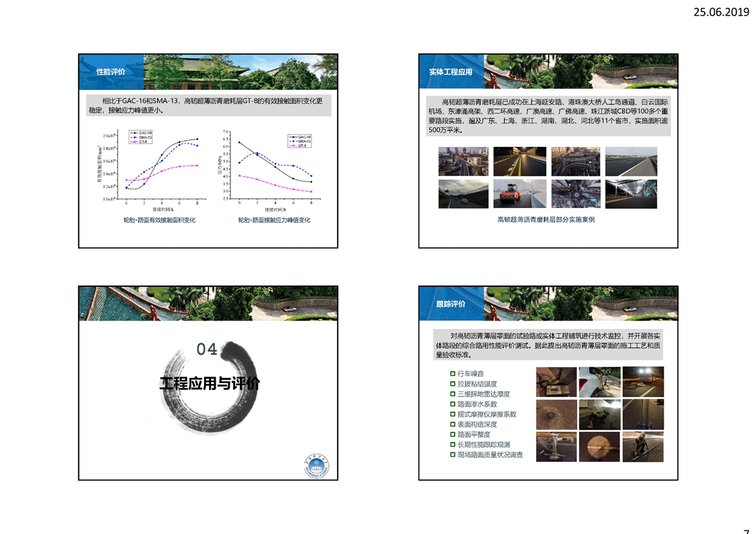Click the 实体工程应用 slide header

pyautogui.click(x=451, y=72)
